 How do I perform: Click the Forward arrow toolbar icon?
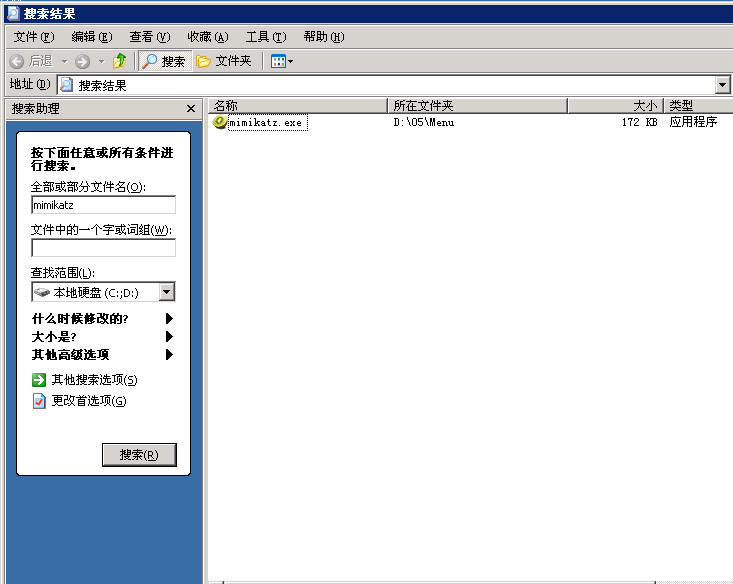point(82,61)
